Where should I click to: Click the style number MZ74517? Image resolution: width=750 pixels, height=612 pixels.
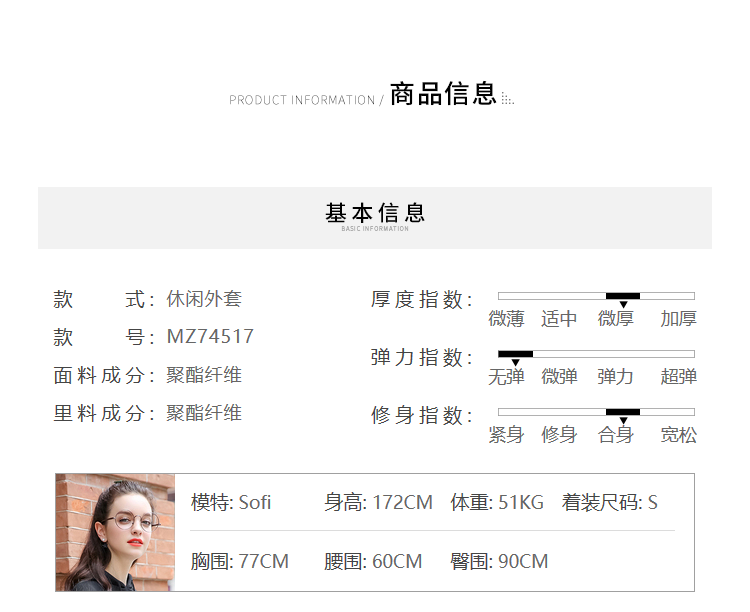point(210,337)
